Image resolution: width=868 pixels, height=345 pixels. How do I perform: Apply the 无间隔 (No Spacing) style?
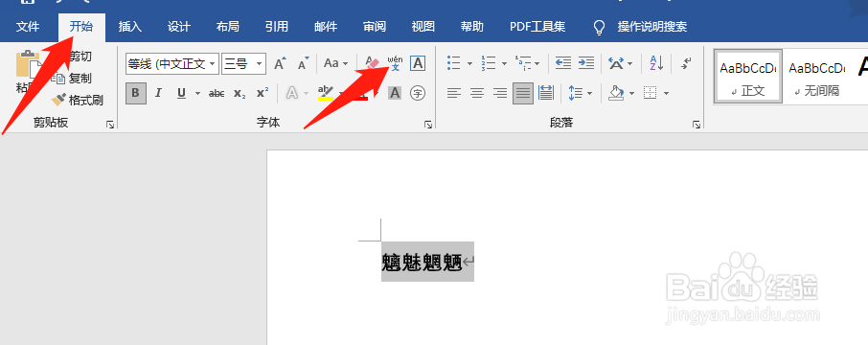tap(816, 77)
